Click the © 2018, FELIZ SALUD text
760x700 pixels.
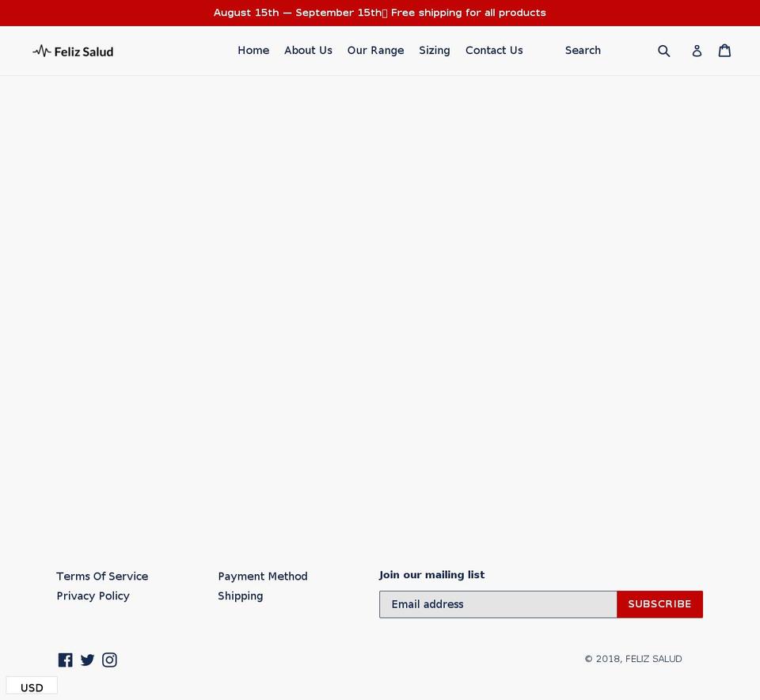point(633,659)
